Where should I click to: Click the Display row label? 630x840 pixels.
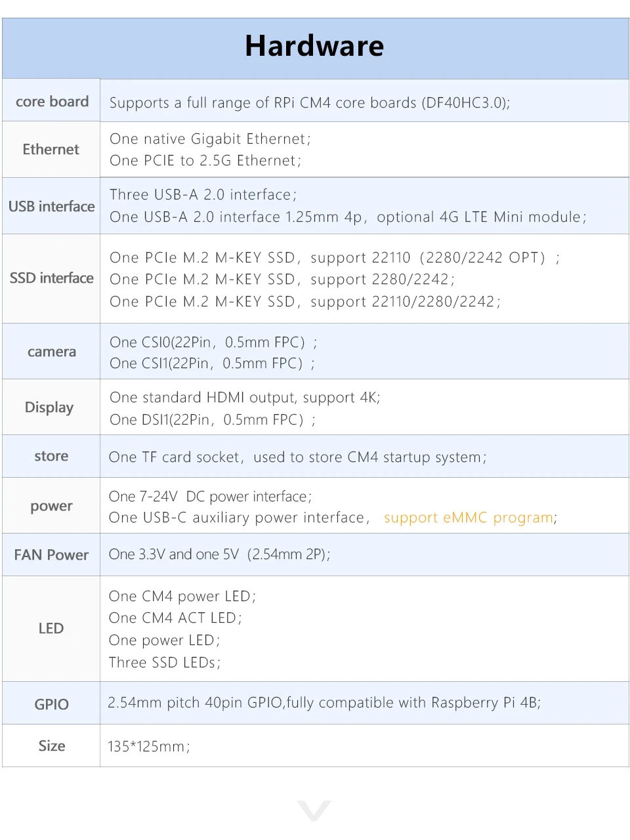(49, 408)
